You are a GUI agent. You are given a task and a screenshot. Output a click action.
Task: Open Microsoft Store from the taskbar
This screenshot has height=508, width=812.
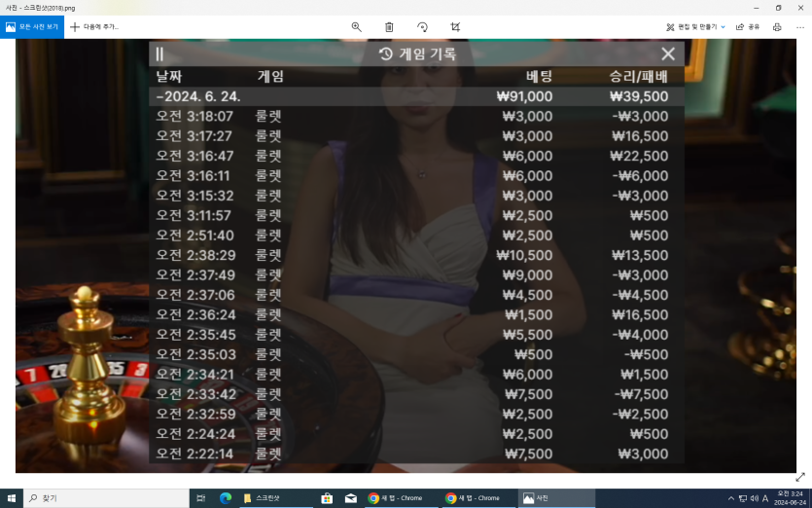click(327, 498)
